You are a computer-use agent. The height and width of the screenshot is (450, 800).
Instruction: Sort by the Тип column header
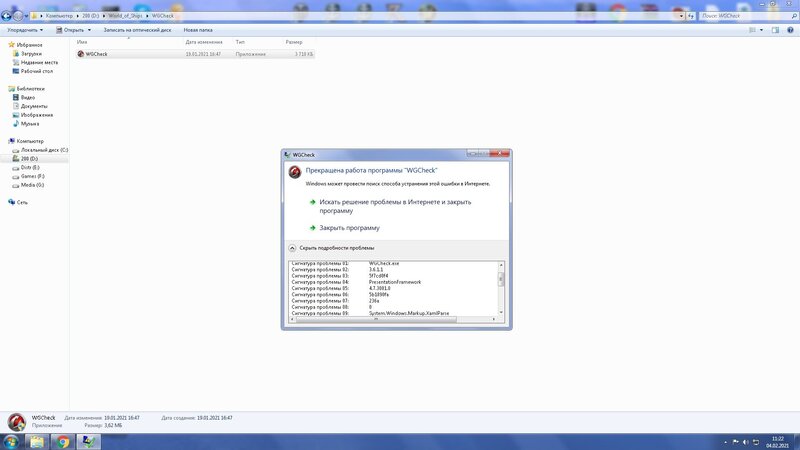pyautogui.click(x=240, y=42)
